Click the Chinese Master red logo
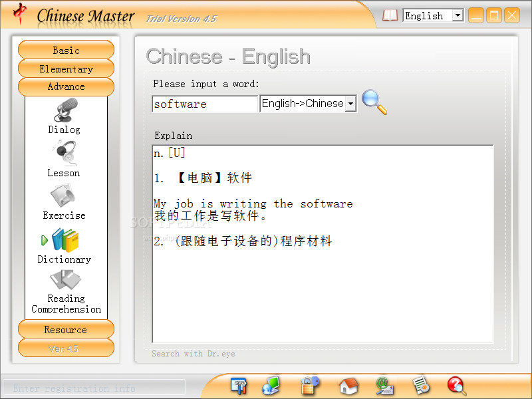The width and height of the screenshot is (532, 399). coord(20,13)
